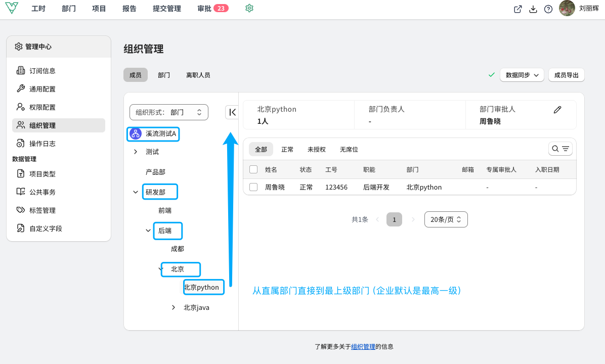Check the select-all checkbox in table header
The image size is (605, 364).
point(253,169)
